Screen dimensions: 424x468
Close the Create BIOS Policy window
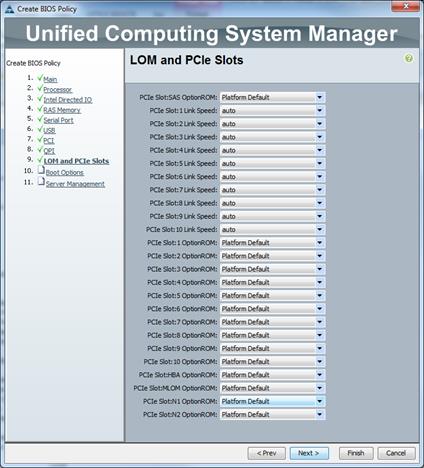pyautogui.click(x=405, y=7)
